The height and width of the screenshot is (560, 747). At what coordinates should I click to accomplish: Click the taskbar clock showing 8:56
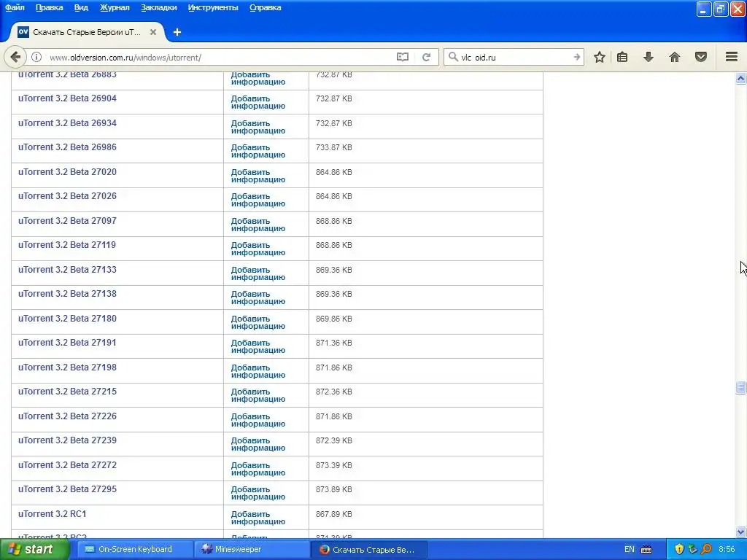pos(727,549)
